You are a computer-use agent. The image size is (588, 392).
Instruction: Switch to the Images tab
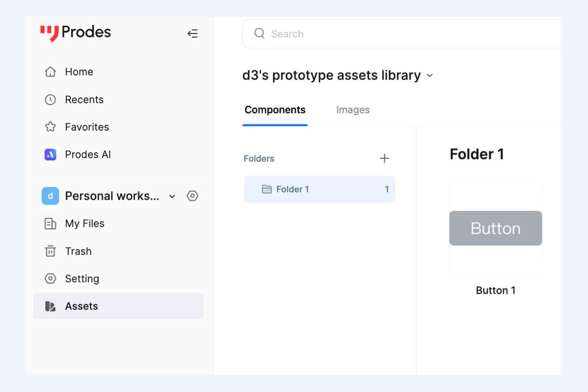(x=353, y=110)
